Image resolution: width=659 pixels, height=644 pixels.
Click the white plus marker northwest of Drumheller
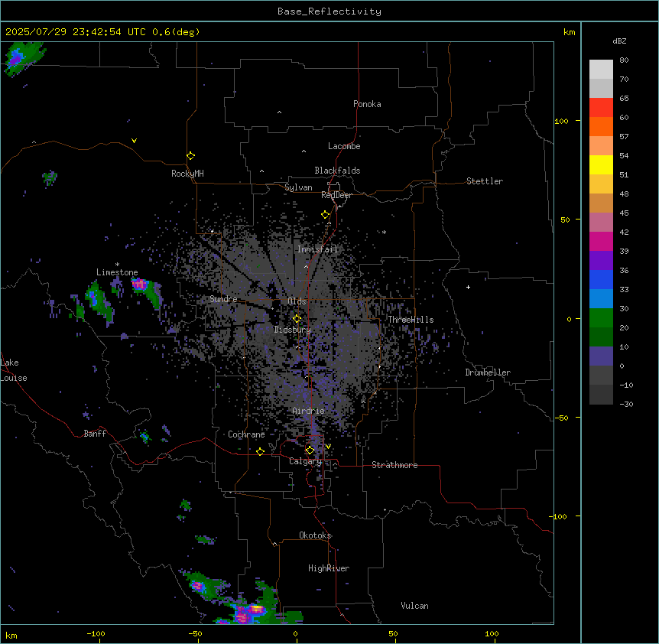tap(468, 287)
